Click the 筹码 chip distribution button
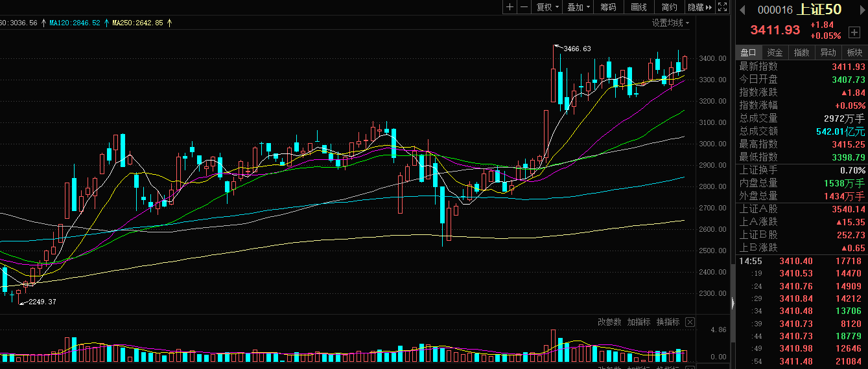This screenshot has height=369, width=868. [x=608, y=7]
